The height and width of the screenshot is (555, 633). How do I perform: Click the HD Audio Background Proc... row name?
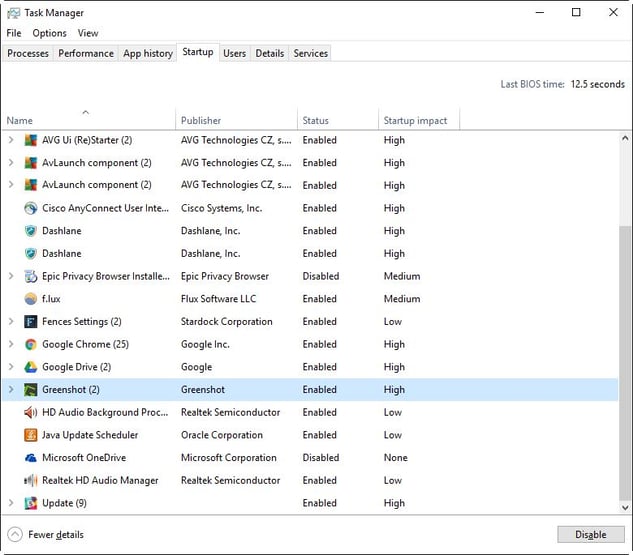point(105,413)
